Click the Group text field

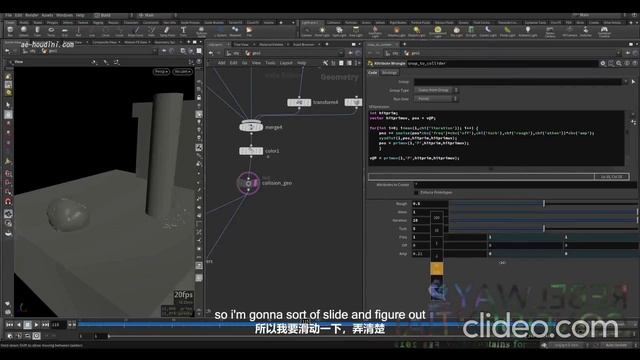click(518, 82)
